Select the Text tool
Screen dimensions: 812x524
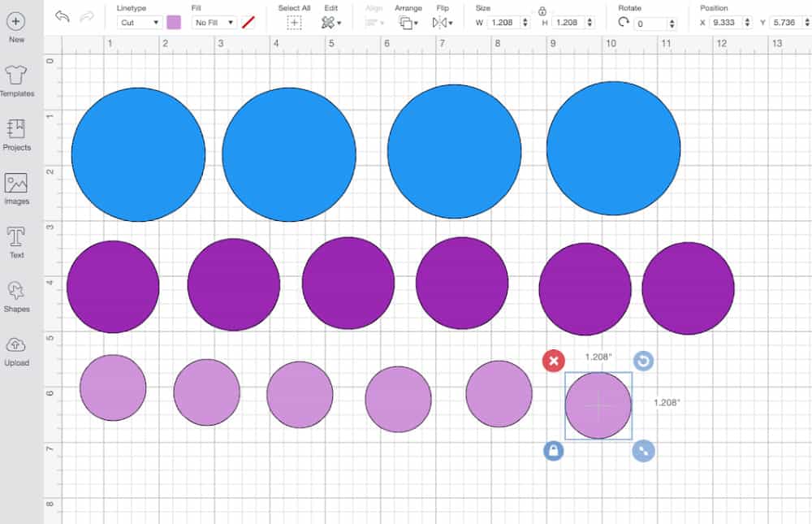point(16,243)
